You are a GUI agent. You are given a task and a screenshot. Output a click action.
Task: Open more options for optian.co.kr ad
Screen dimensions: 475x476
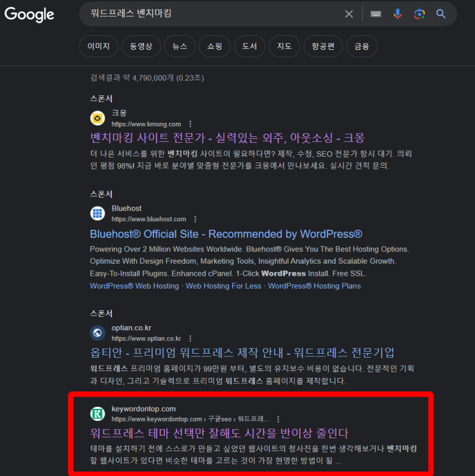coord(190,338)
